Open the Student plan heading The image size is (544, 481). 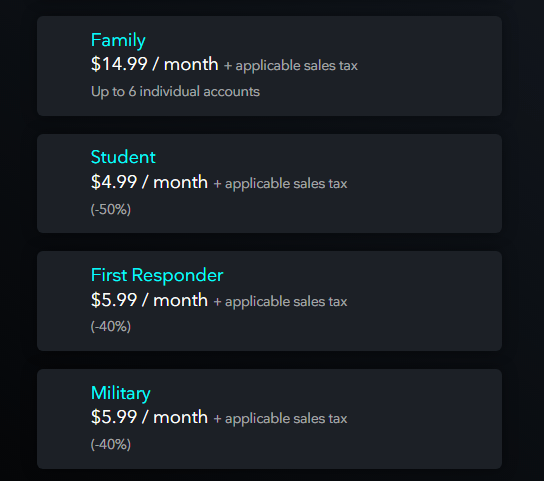tap(123, 157)
